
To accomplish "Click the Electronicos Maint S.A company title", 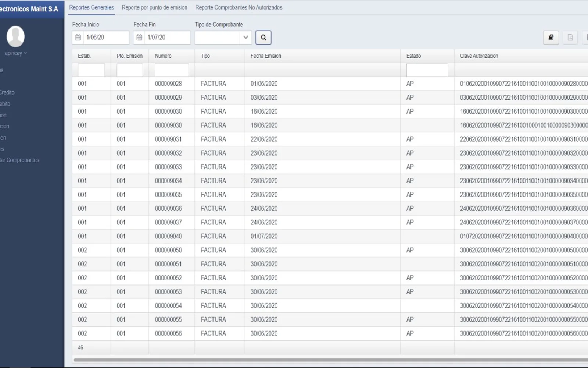I will pyautogui.click(x=29, y=9).
